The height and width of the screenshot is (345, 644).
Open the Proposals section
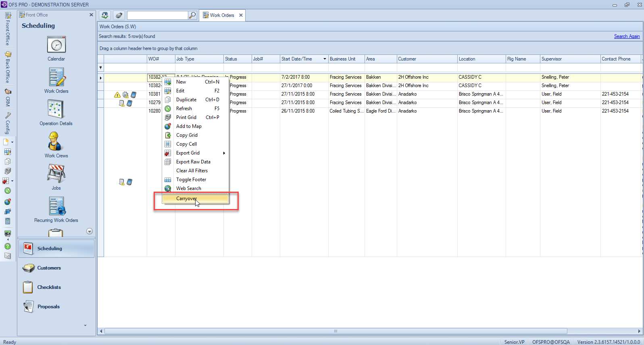56,307
